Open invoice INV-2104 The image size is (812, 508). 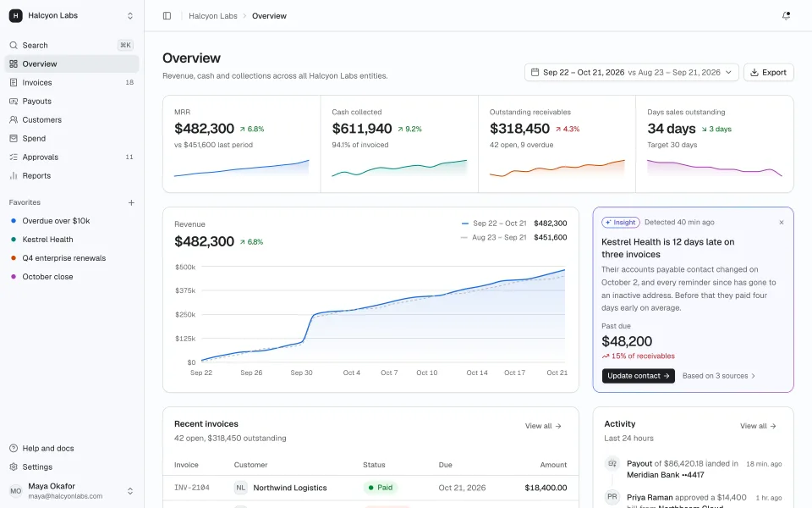click(x=192, y=488)
